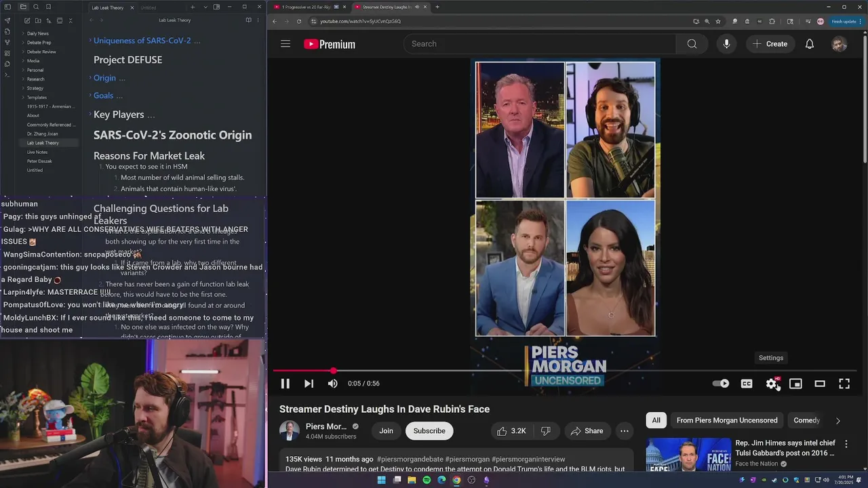This screenshot has height=488, width=868.
Task: Subscribe to the channel
Action: 429,431
